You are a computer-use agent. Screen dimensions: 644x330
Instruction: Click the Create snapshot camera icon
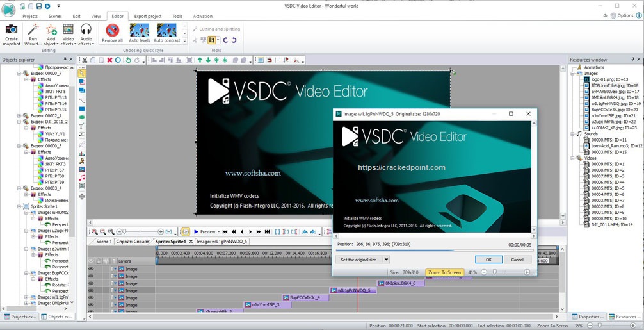(12, 29)
